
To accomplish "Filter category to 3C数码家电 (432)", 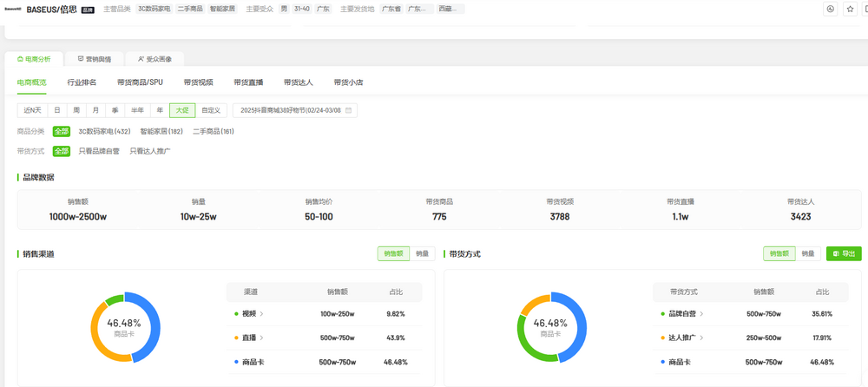I will (104, 131).
